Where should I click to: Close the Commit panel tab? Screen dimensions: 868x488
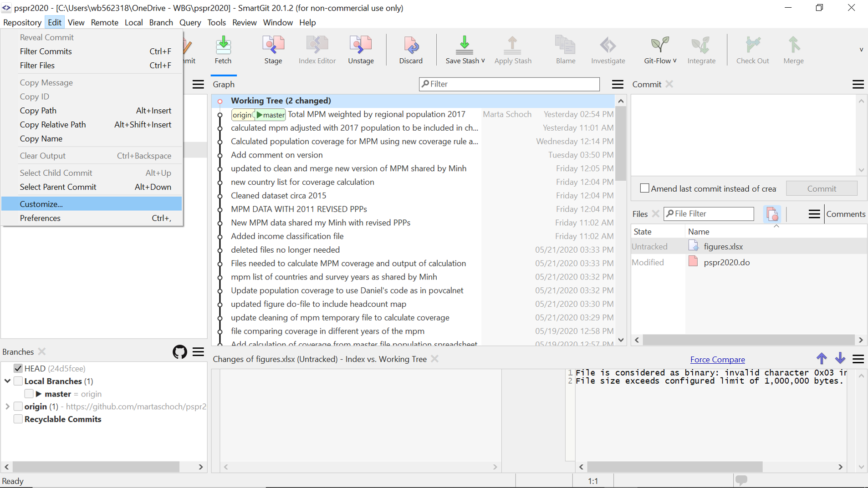tap(669, 84)
